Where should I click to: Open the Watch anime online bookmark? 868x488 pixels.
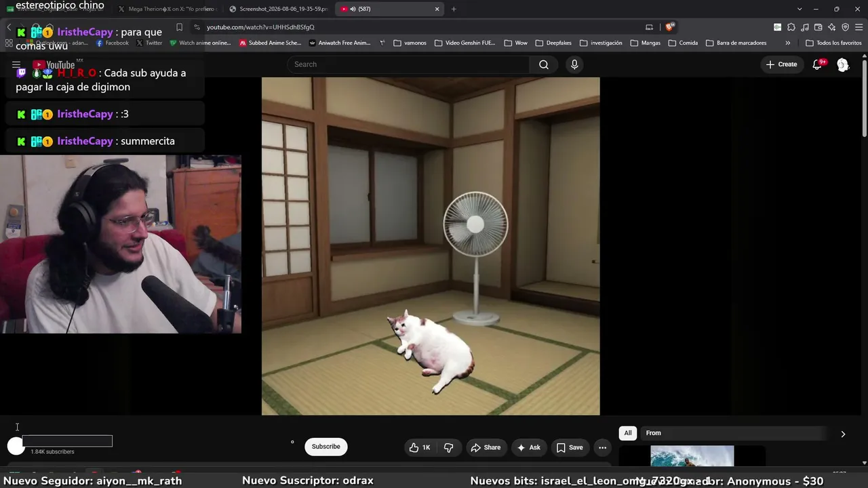[x=200, y=43]
